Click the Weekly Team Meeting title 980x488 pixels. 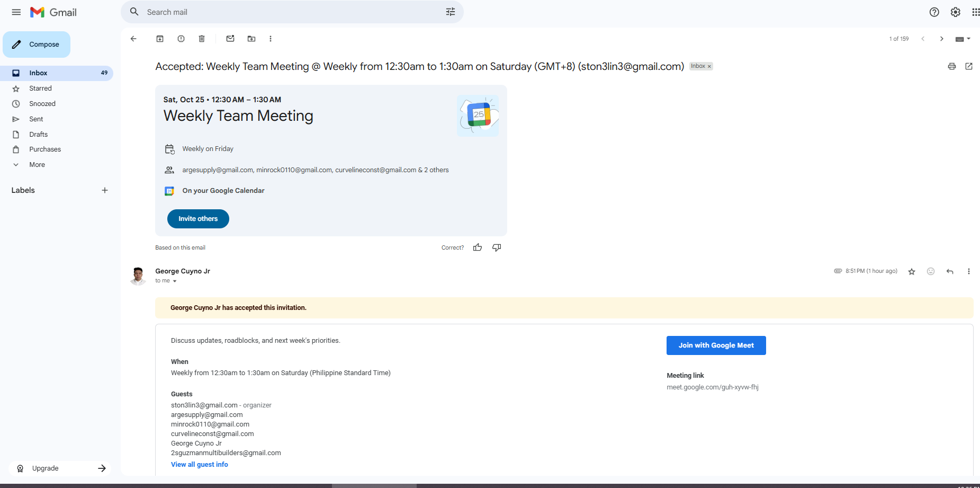[238, 116]
